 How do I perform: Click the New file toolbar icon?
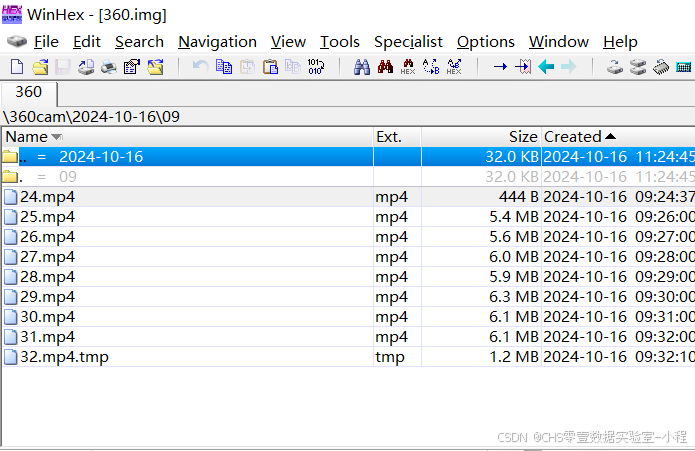[x=17, y=67]
